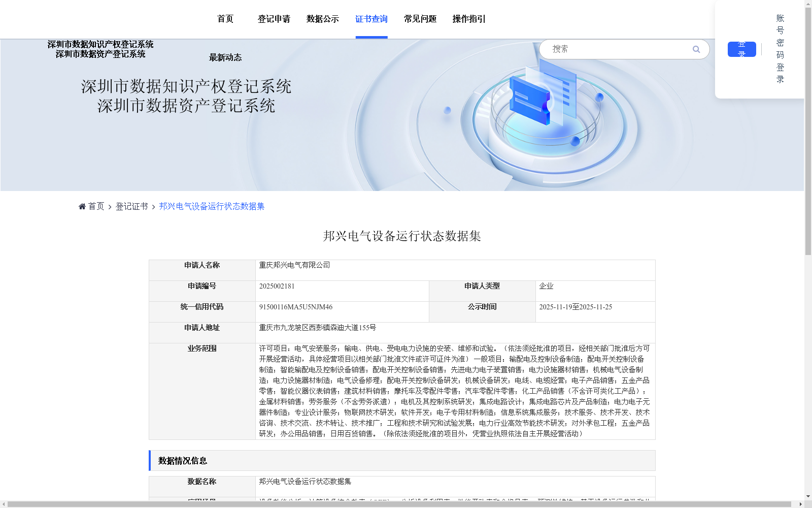
Task: Click the 数据名称 value 邦兴电气设备运行状态数据集
Action: coord(305,481)
